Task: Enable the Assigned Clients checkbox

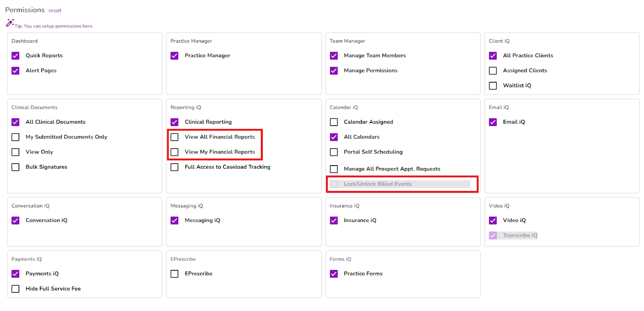Action: 493,70
